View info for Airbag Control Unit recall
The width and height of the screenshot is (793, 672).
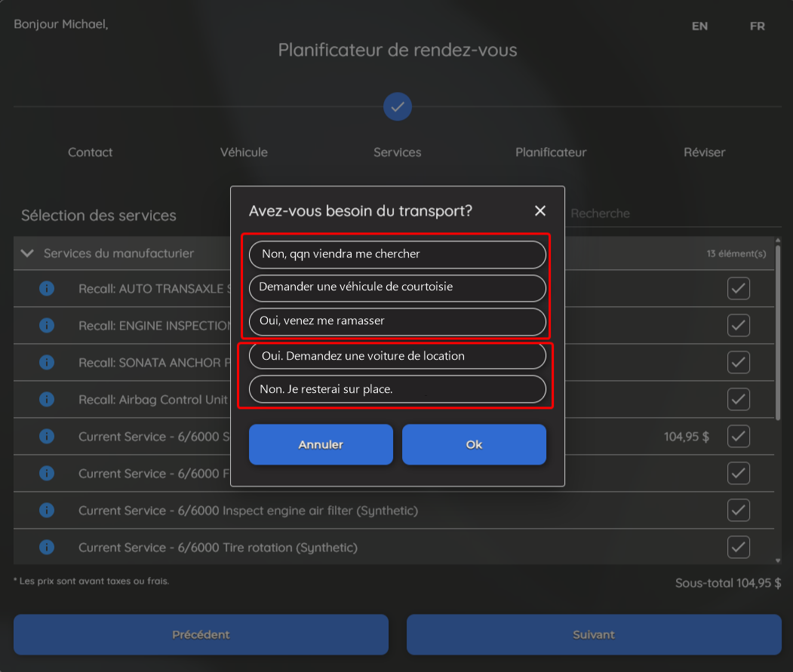pos(47,399)
